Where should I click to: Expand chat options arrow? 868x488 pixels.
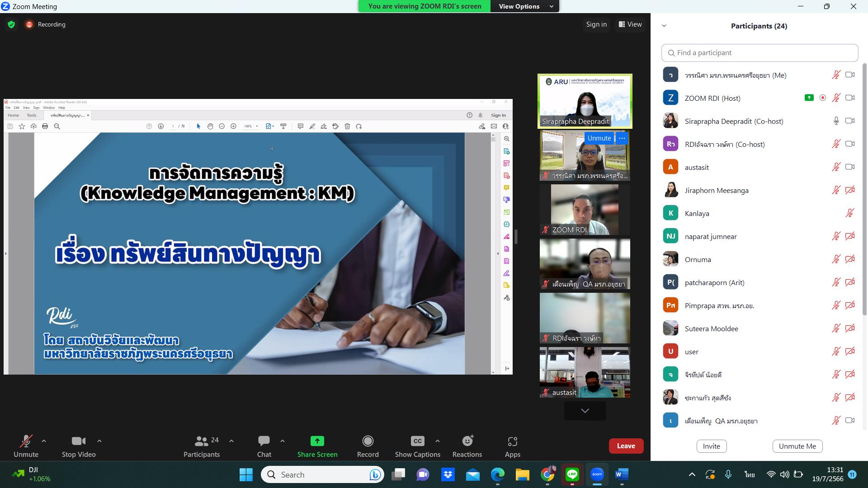[x=283, y=441]
